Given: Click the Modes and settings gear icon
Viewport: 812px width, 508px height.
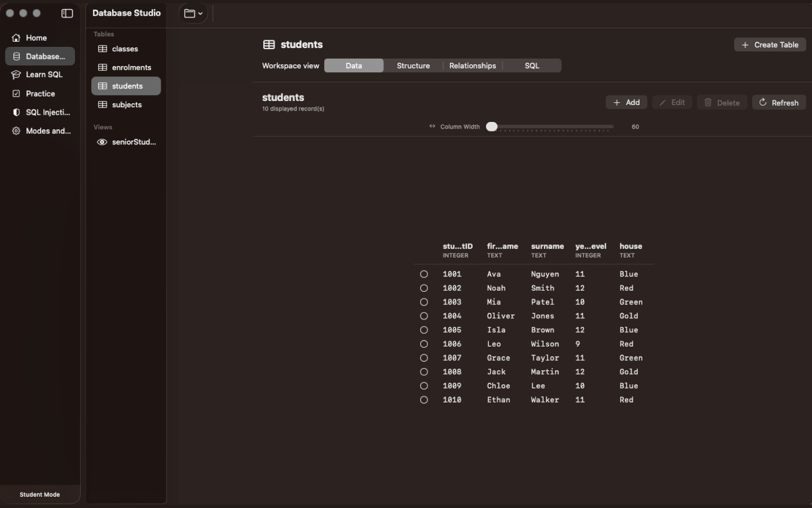Looking at the screenshot, I should [16, 131].
